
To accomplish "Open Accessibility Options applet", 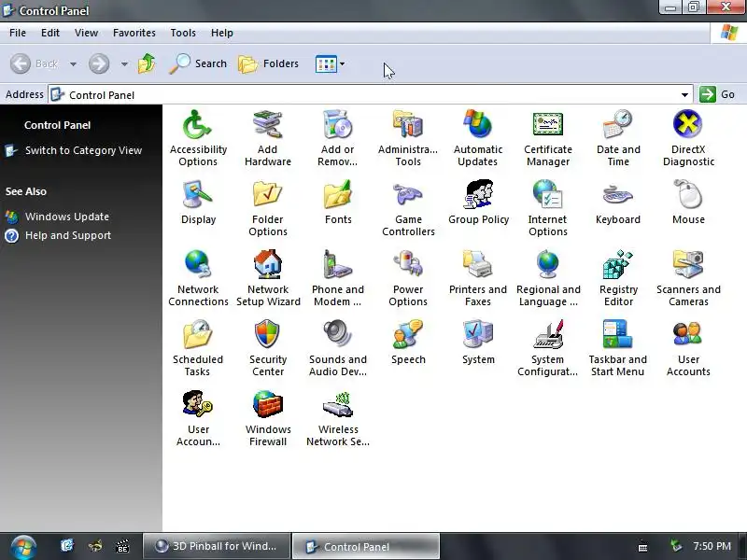I will click(x=198, y=138).
